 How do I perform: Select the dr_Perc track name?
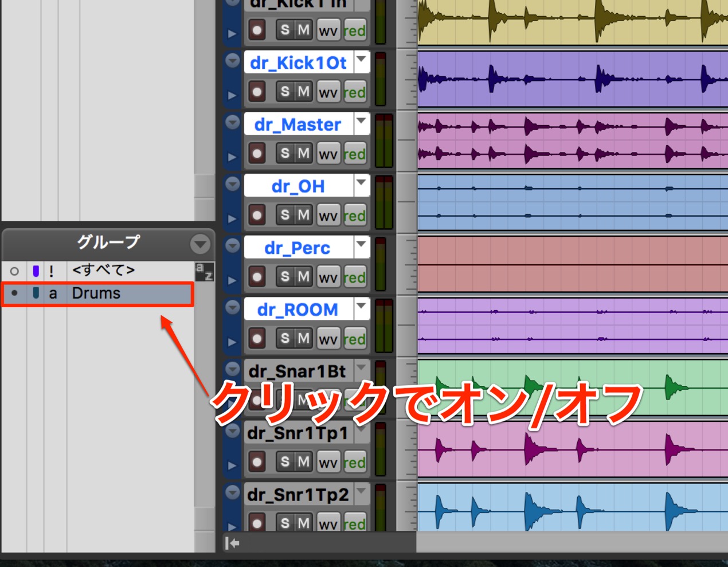point(299,248)
